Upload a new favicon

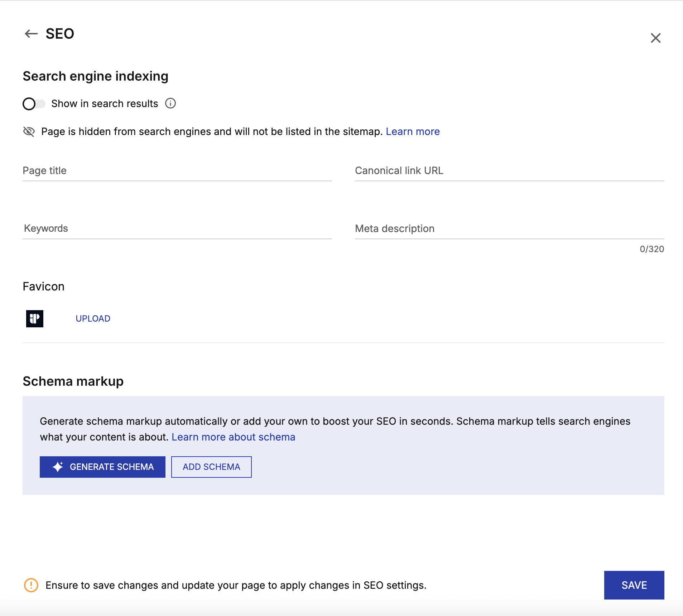(x=93, y=319)
